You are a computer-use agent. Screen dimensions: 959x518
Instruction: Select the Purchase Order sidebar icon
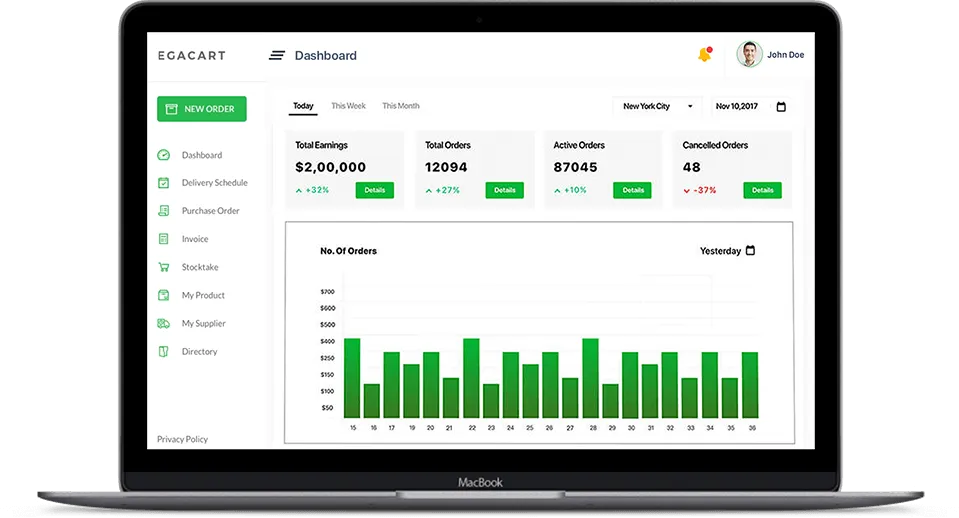pos(163,210)
